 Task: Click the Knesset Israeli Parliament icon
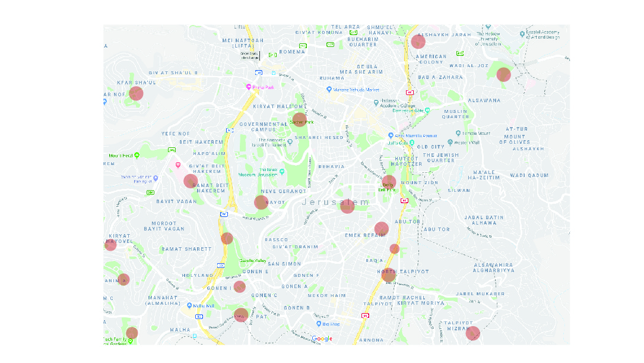coord(290,142)
